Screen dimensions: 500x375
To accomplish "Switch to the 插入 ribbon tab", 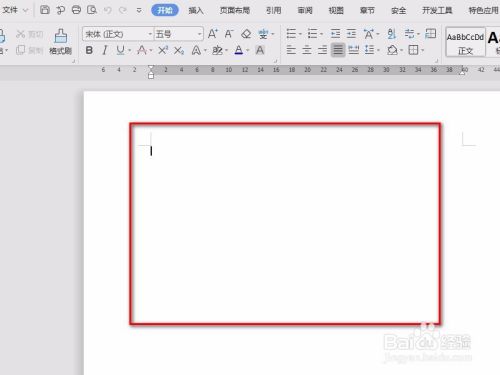I will tap(196, 10).
